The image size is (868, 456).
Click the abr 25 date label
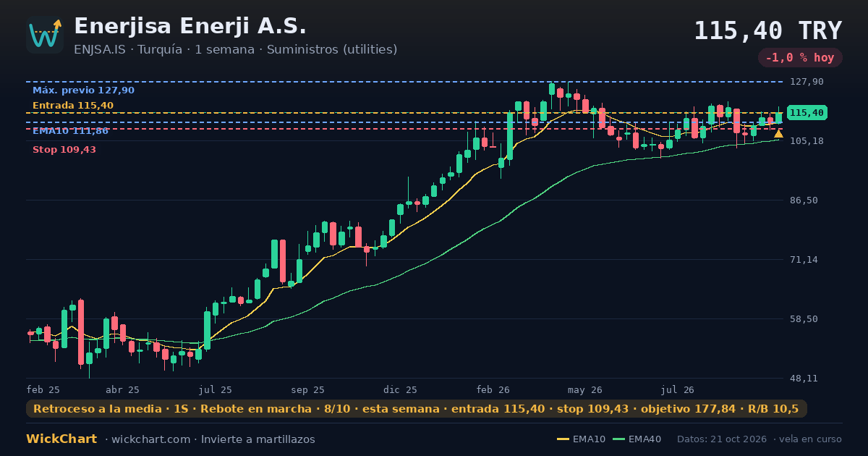(x=122, y=390)
